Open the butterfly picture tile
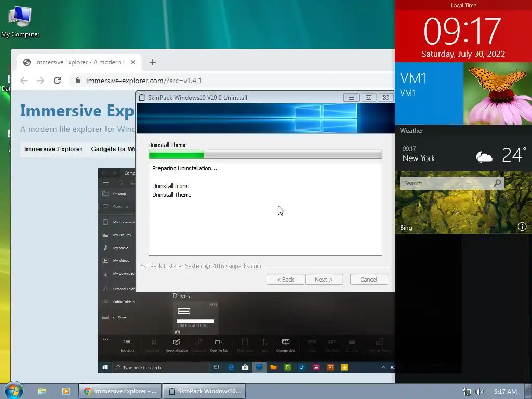 498,94
